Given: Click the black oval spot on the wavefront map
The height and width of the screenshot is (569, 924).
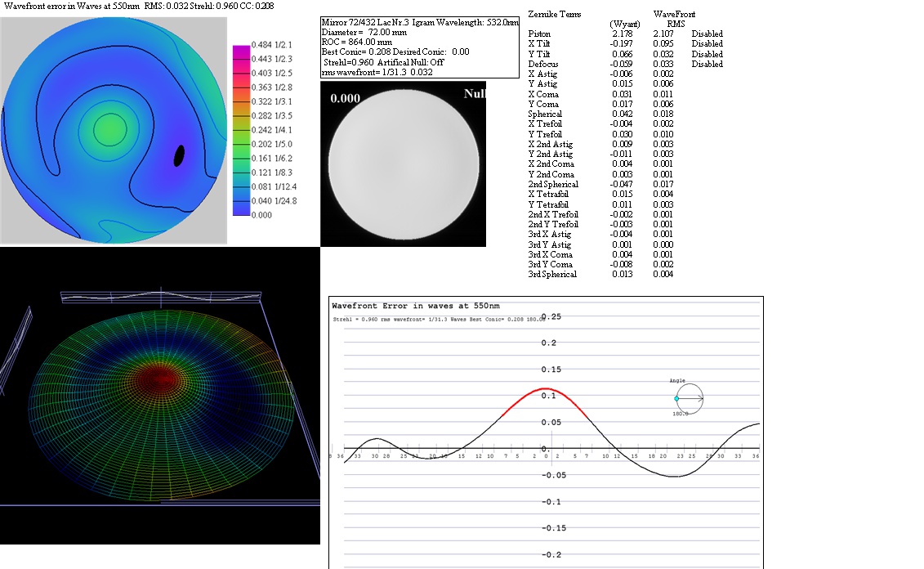Looking at the screenshot, I should pos(181,155).
